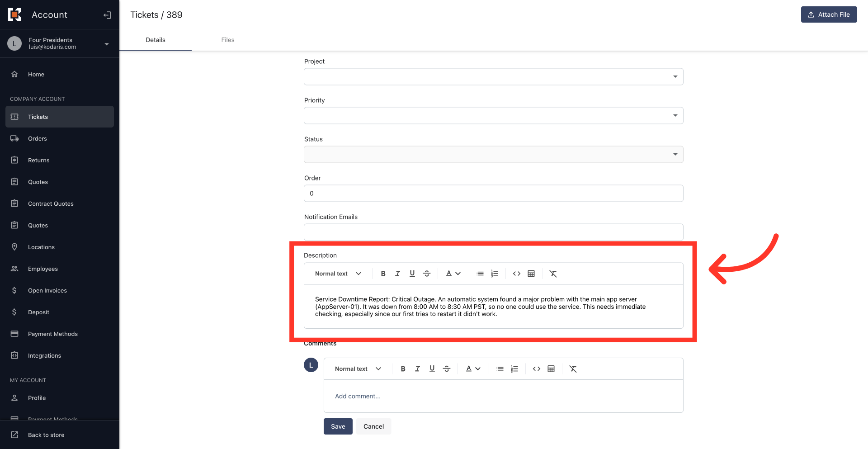Toggle bold in Comments editor
The width and height of the screenshot is (868, 449).
click(403, 369)
